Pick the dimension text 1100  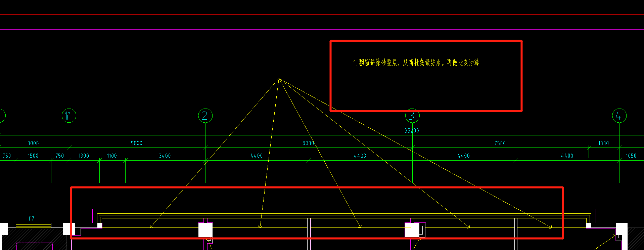click(x=112, y=156)
